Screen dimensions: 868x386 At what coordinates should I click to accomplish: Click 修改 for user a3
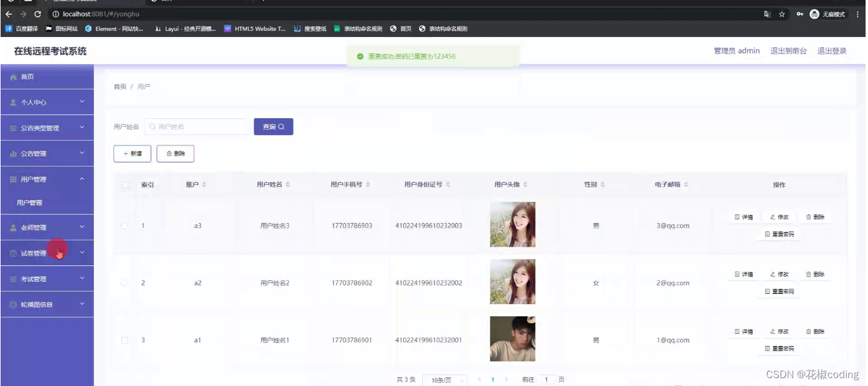779,217
